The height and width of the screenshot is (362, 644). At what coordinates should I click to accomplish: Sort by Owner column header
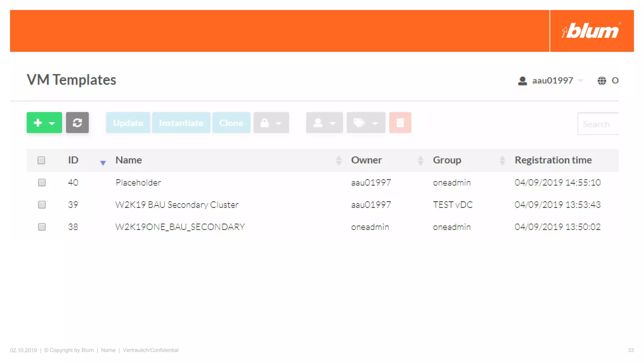point(366,160)
